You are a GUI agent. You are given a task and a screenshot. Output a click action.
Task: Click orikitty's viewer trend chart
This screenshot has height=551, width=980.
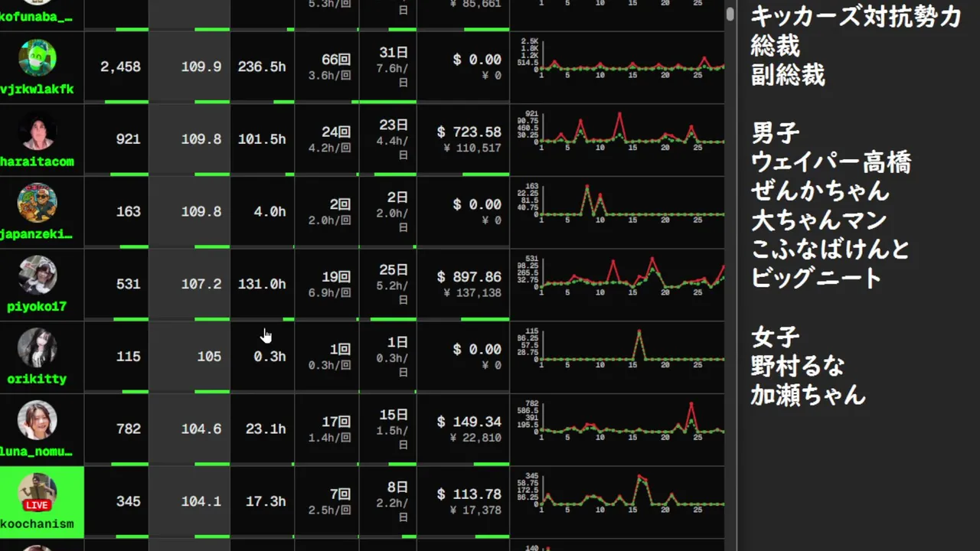pos(621,347)
